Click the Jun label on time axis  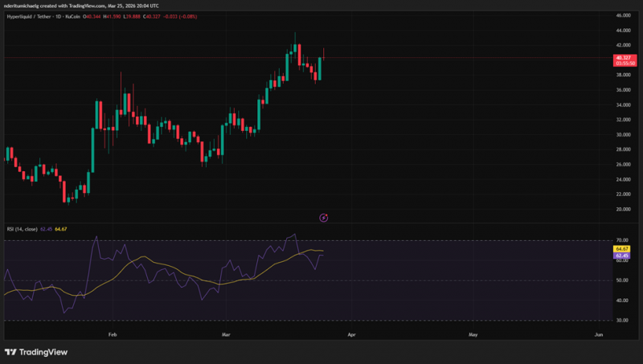(x=599, y=335)
